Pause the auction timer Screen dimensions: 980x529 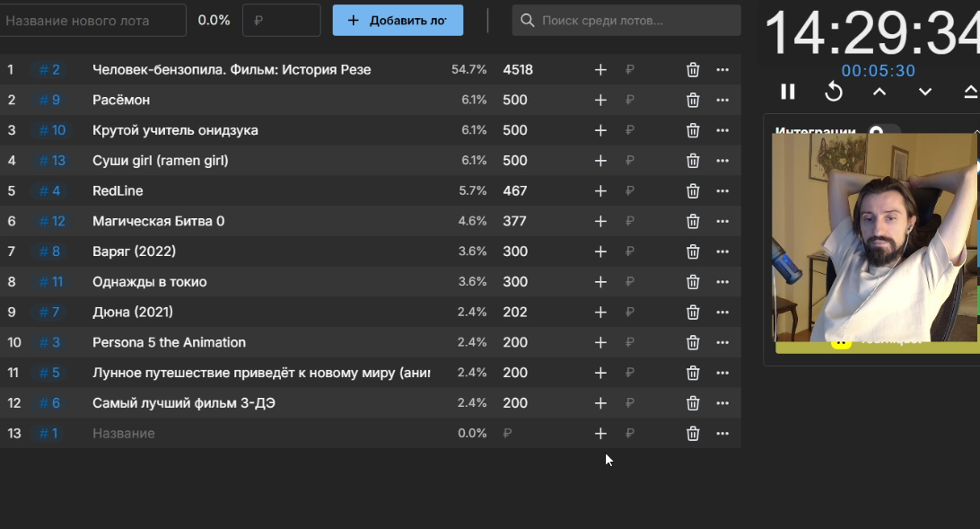pyautogui.click(x=788, y=92)
